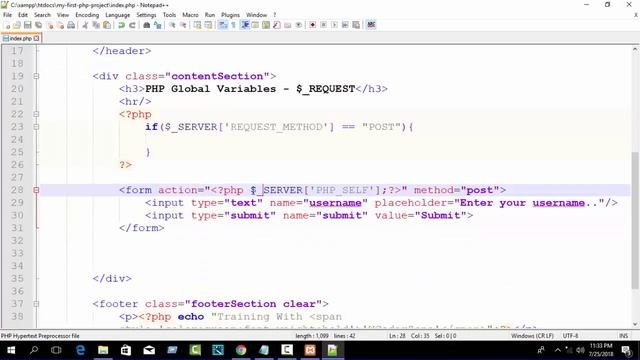This screenshot has height=360, width=640.
Task: Click the Close document toolbar icon
Action: tap(49, 25)
